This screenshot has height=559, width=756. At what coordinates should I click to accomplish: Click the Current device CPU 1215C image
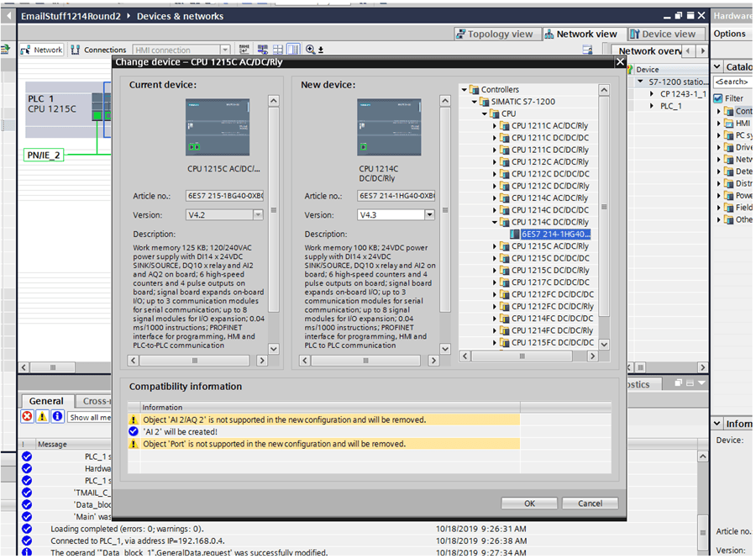218,127
